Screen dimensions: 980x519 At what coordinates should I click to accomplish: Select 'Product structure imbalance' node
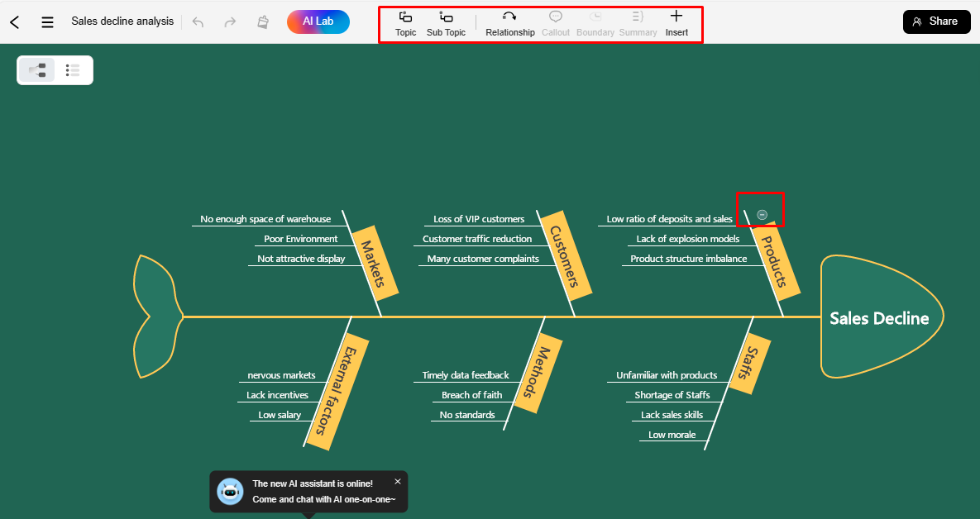pos(689,259)
